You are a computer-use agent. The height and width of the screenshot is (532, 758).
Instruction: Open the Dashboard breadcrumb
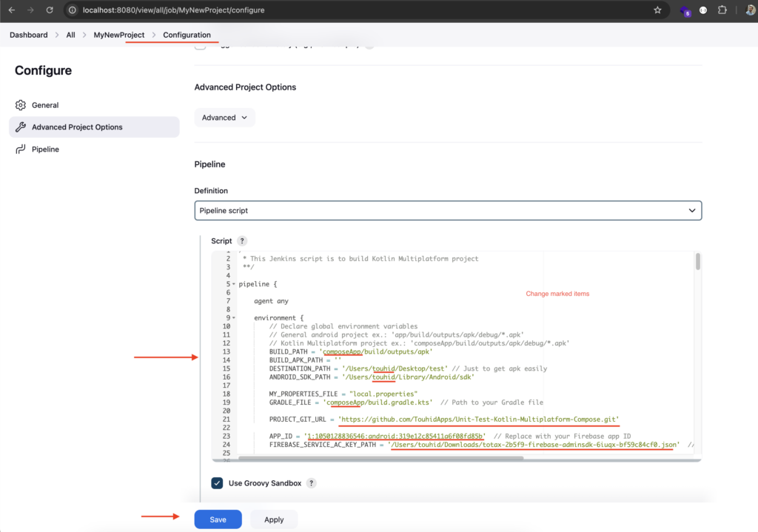click(29, 35)
